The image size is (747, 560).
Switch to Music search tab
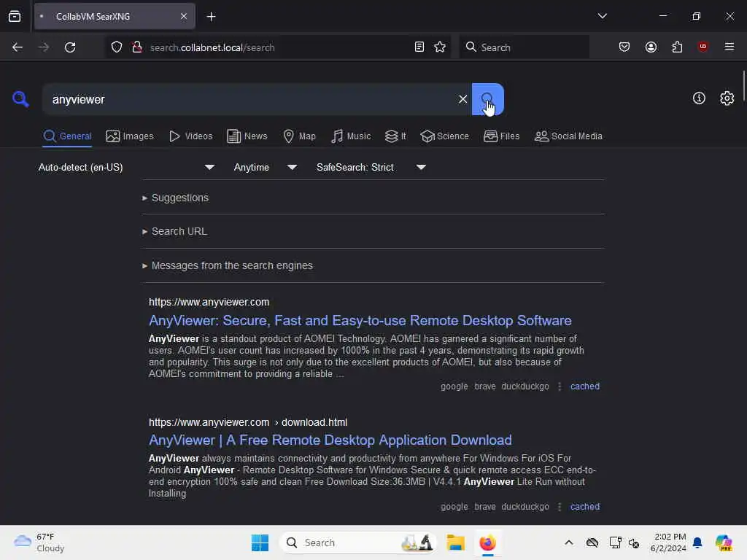pos(351,136)
